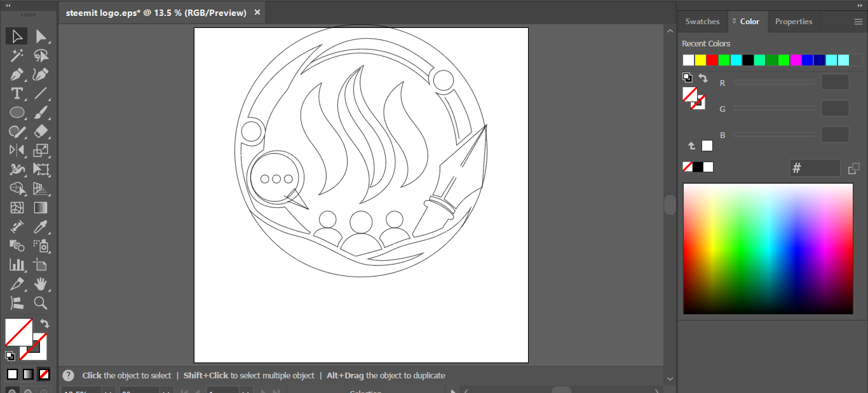The width and height of the screenshot is (868, 393).
Task: Select the Selection tool (black arrow)
Action: (17, 36)
